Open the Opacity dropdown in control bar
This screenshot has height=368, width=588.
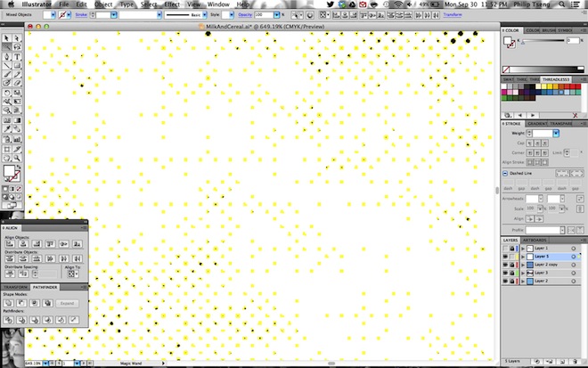tap(277, 15)
